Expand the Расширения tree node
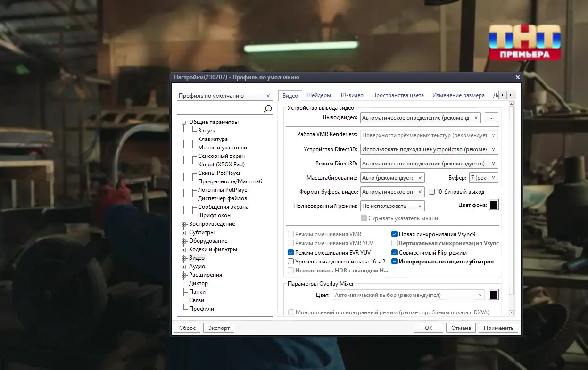 pos(184,275)
